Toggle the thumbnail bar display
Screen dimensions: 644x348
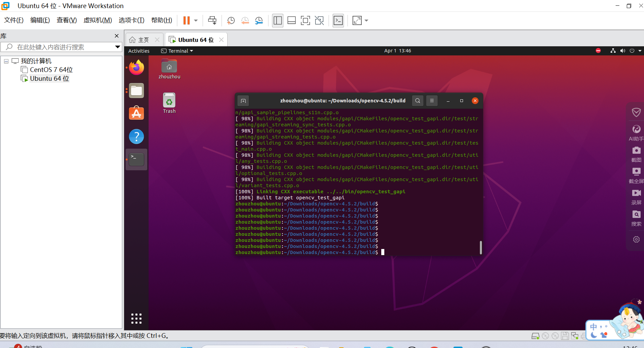click(x=291, y=20)
